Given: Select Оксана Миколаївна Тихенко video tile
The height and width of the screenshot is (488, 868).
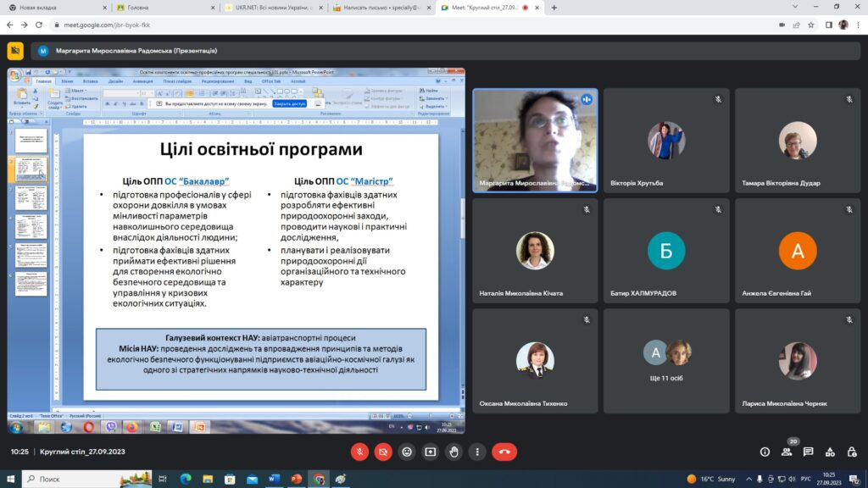Looking at the screenshot, I should click(x=535, y=360).
